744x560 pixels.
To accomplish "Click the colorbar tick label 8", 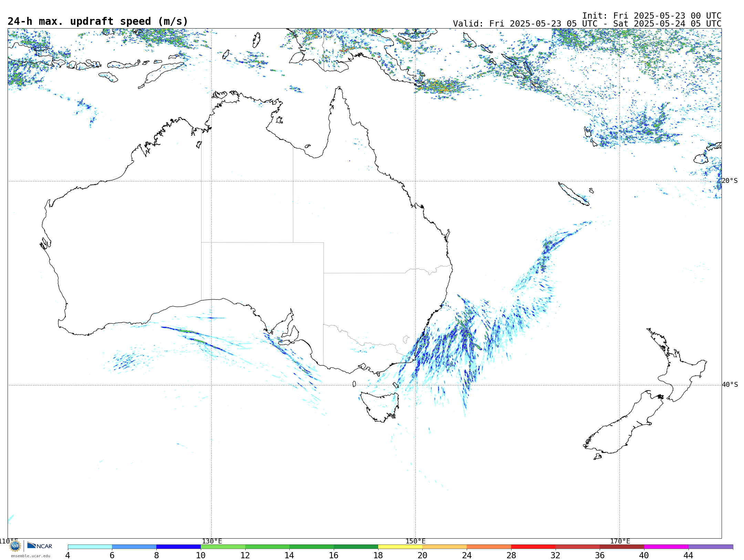I will (x=156, y=556).
